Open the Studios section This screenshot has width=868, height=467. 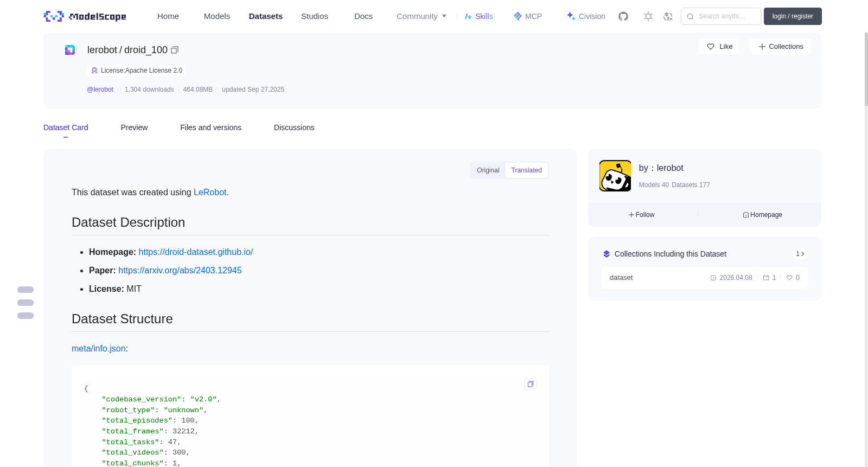315,16
